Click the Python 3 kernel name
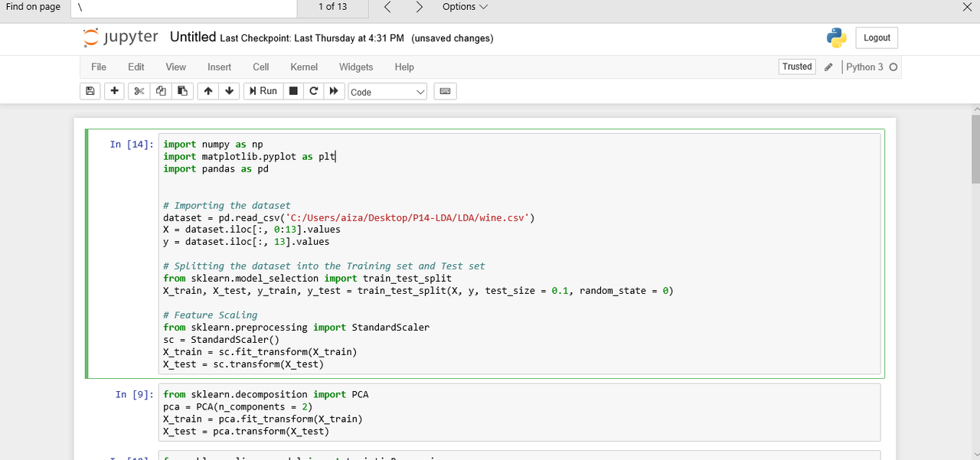 click(864, 67)
